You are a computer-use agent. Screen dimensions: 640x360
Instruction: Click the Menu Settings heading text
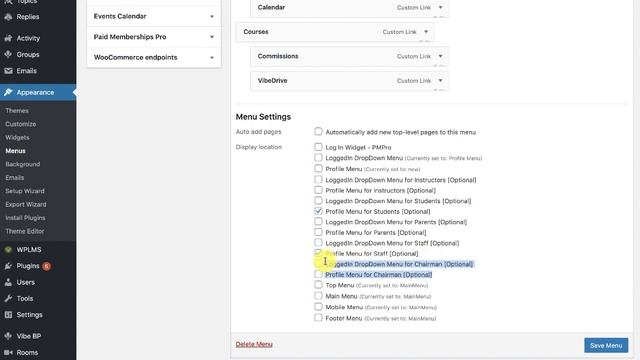(x=263, y=117)
